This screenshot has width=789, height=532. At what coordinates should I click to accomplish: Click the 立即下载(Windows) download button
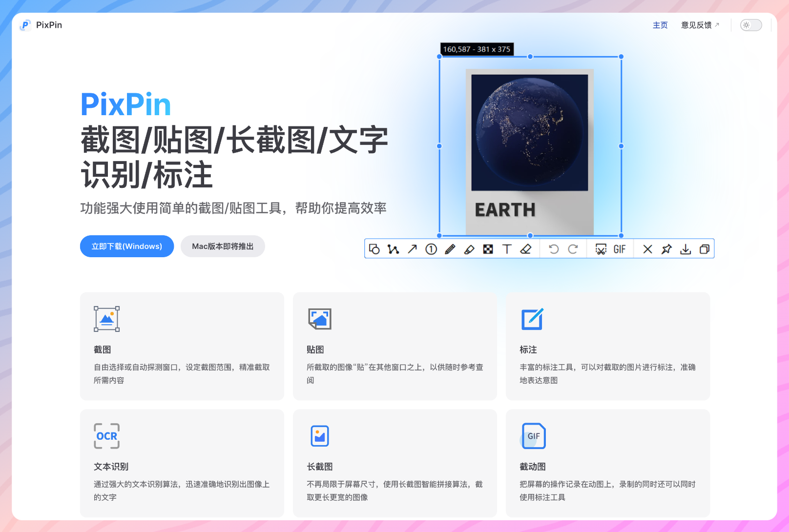126,246
